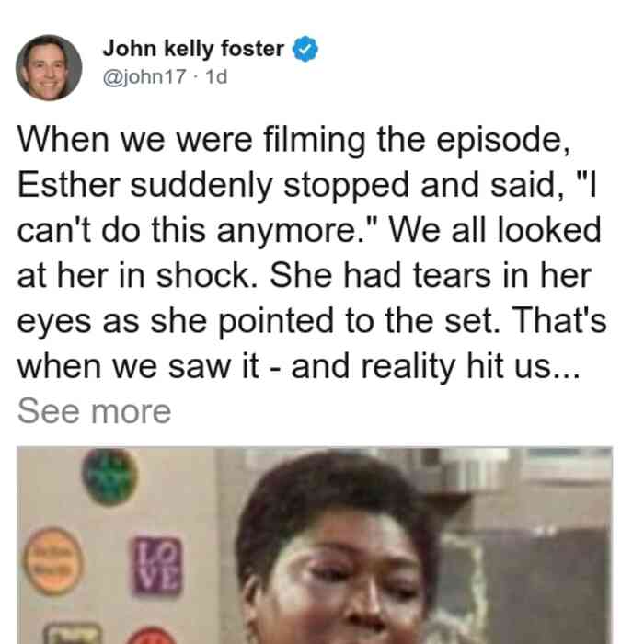Viewport: 644px width, 644px height.
Task: Click the red magnet at photo bottom
Action: 150,636
